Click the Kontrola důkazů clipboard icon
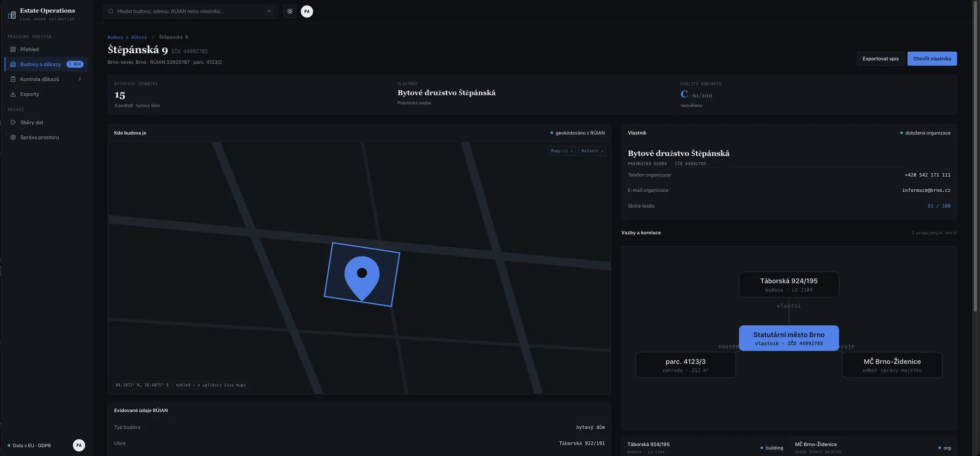980x456 pixels. [13, 79]
